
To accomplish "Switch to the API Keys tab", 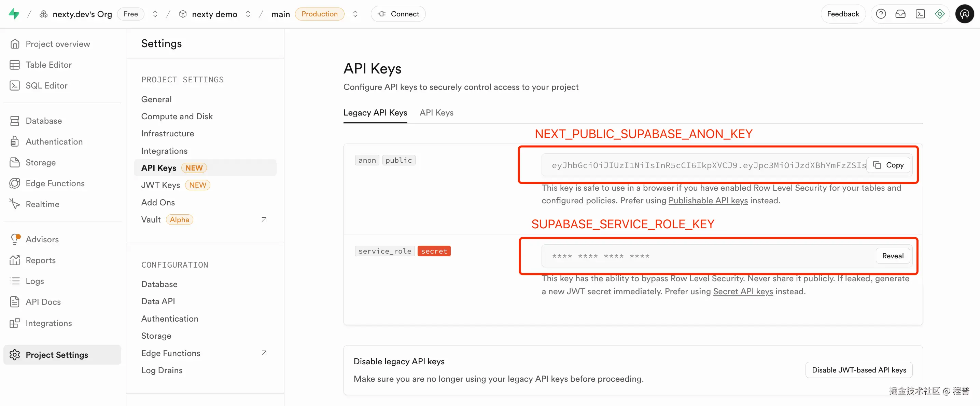I will tap(436, 112).
